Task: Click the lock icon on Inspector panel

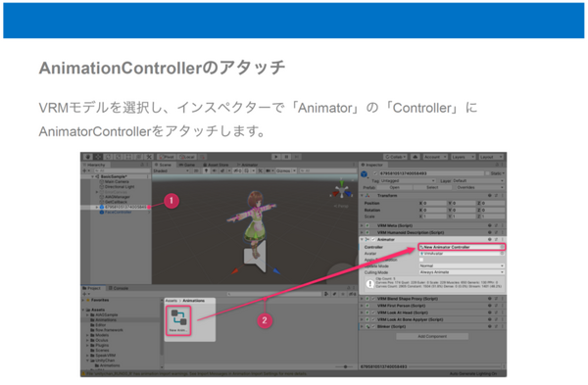Action: [x=497, y=165]
